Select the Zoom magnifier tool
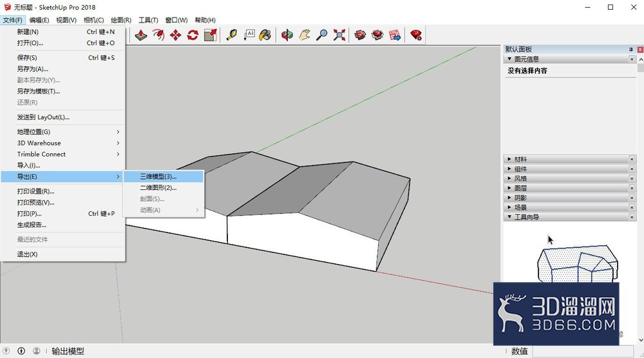The height and width of the screenshot is (358, 644). [x=321, y=35]
